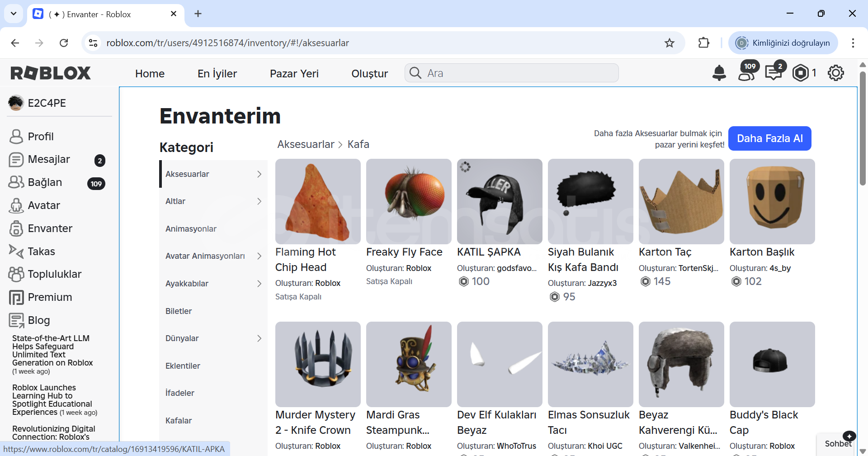
Task: Open Chrome three-dot menu
Action: [x=853, y=43]
